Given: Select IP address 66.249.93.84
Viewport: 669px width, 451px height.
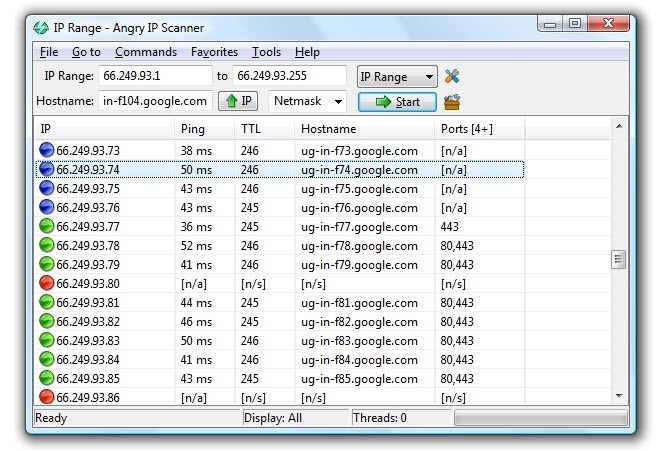Looking at the screenshot, I should click(x=88, y=360).
